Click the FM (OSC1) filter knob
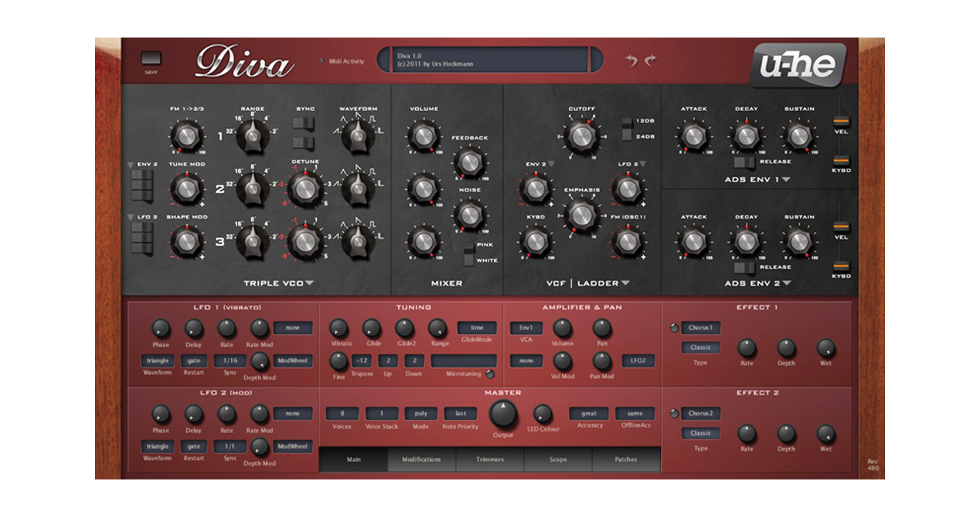 627,242
